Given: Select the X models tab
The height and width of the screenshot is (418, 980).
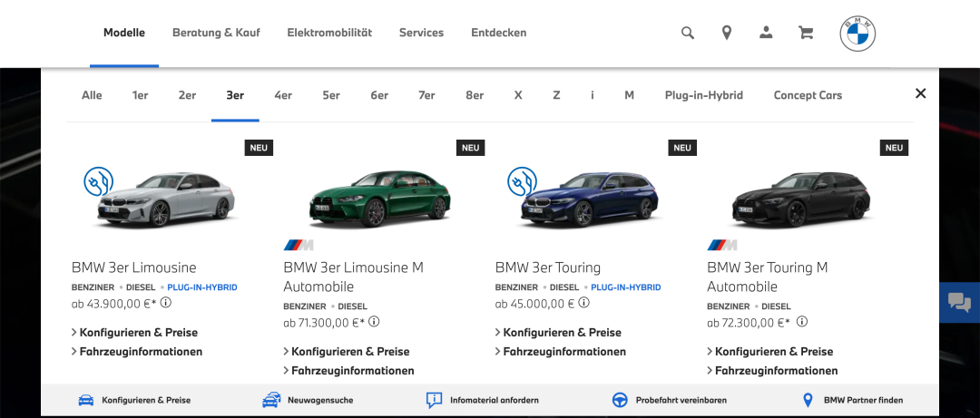Looking at the screenshot, I should pos(518,95).
